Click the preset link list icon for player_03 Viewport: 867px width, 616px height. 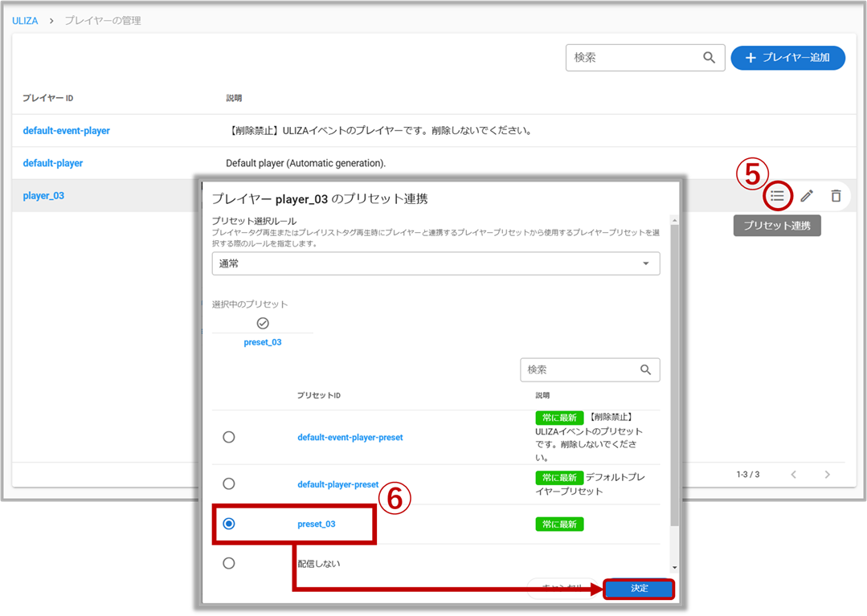coord(777,195)
